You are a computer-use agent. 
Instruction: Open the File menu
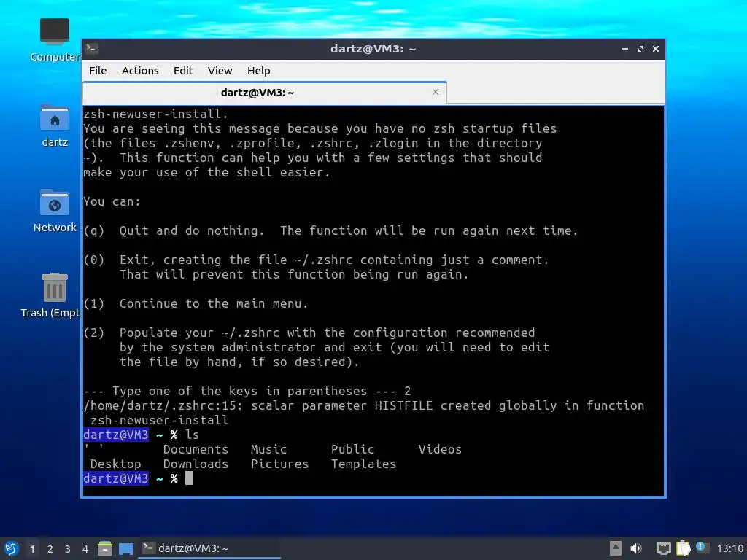pos(98,71)
